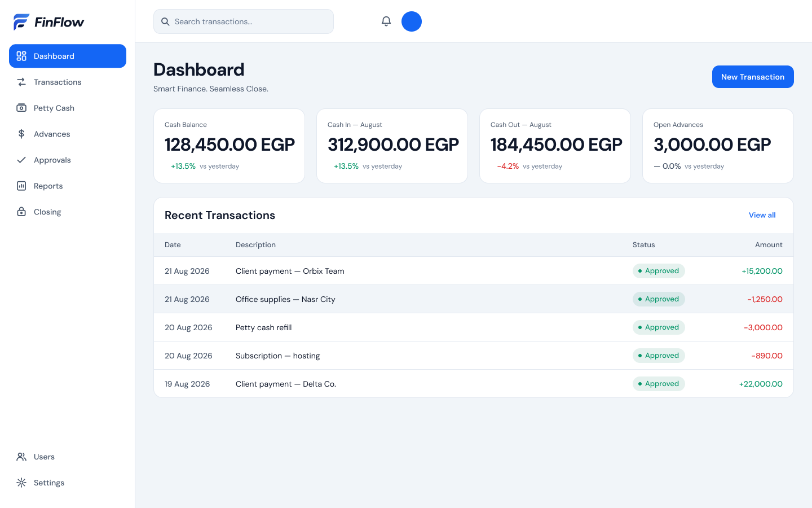Click the Description column header

click(x=255, y=244)
